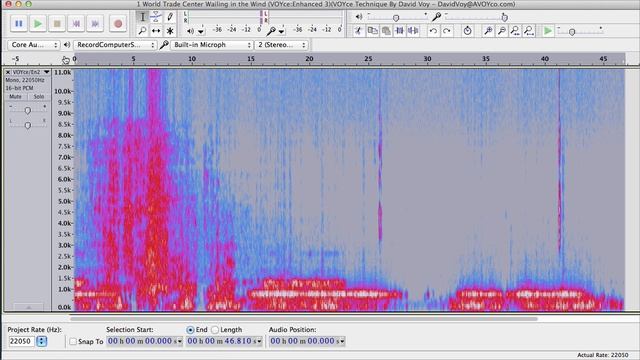
Task: Open the Audio Position format arrow
Action: 341,341
